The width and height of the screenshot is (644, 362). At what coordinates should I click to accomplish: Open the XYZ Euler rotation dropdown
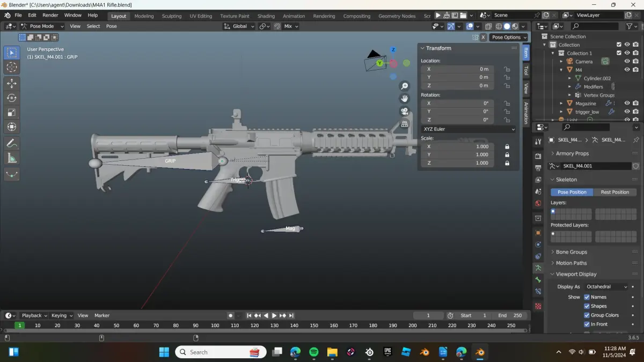point(469,129)
